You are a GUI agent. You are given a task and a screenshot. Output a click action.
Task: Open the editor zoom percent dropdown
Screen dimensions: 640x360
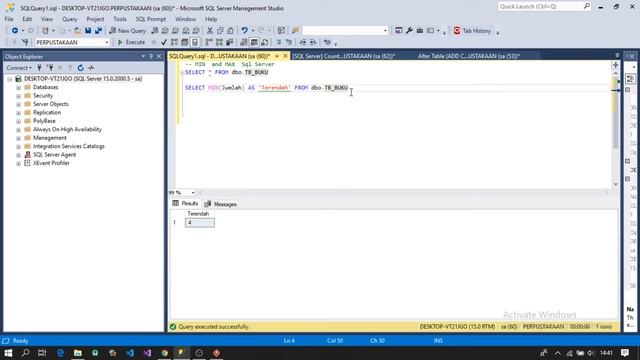pyautogui.click(x=193, y=193)
